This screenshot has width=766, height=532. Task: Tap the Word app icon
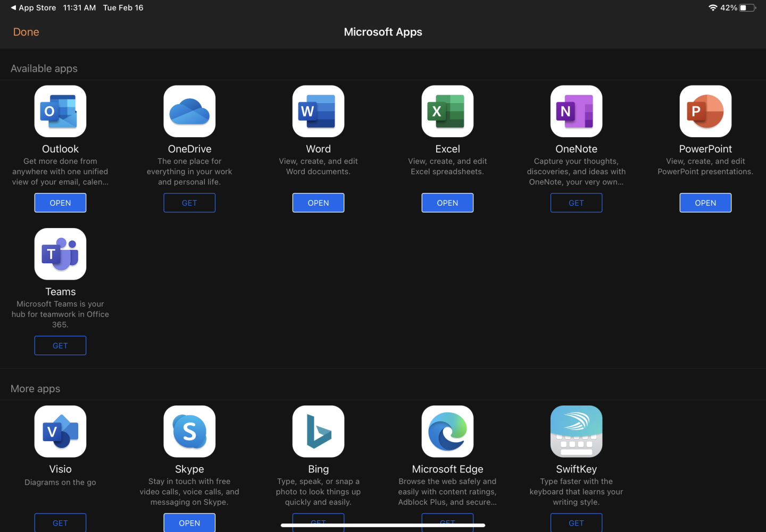click(x=318, y=111)
